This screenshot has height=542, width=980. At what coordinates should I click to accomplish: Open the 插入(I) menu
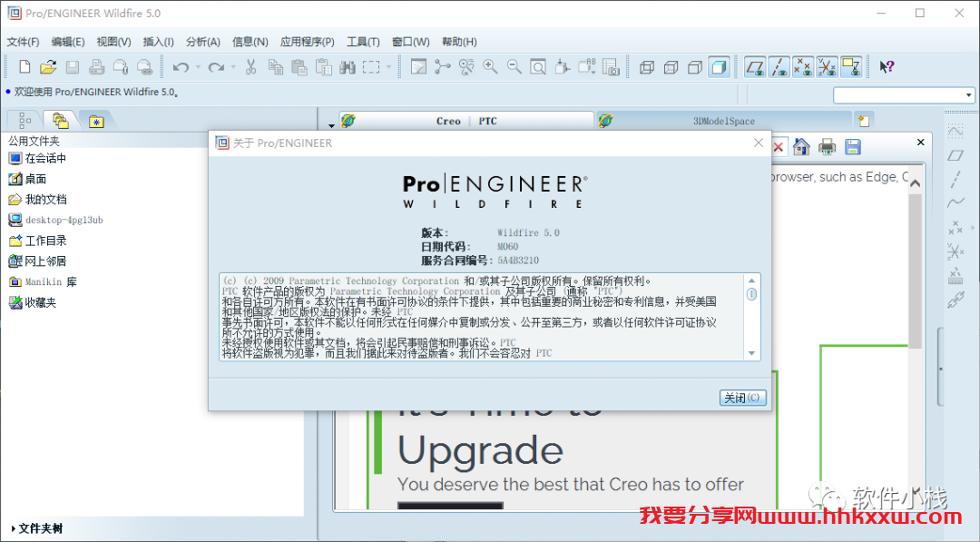point(158,42)
